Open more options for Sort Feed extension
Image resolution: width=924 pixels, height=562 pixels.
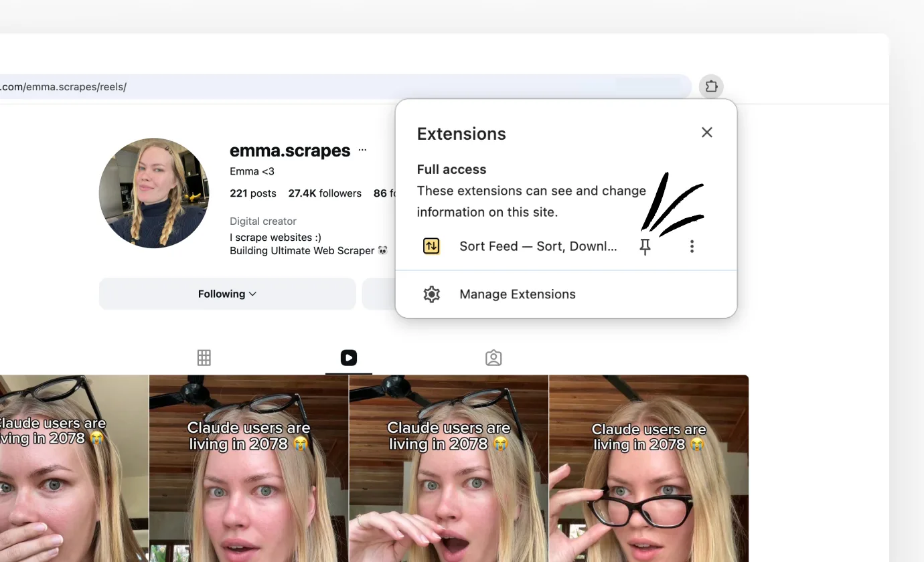(692, 246)
